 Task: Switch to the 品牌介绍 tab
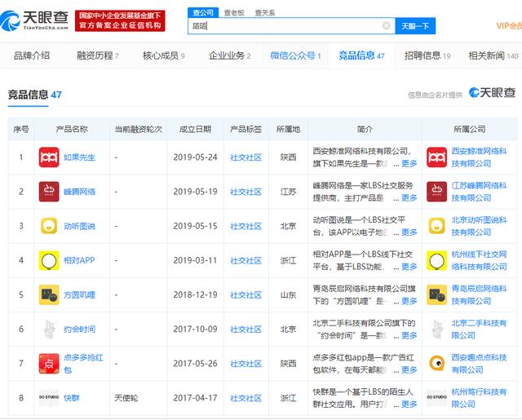tap(32, 55)
